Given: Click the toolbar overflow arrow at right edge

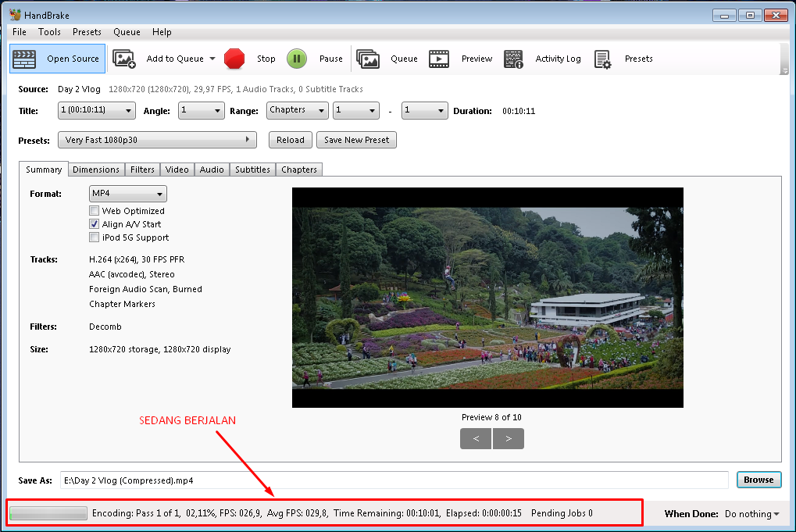Looking at the screenshot, I should (x=785, y=71).
